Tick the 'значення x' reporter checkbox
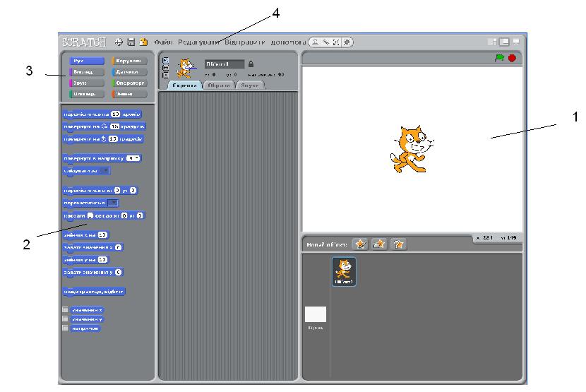 coord(65,309)
